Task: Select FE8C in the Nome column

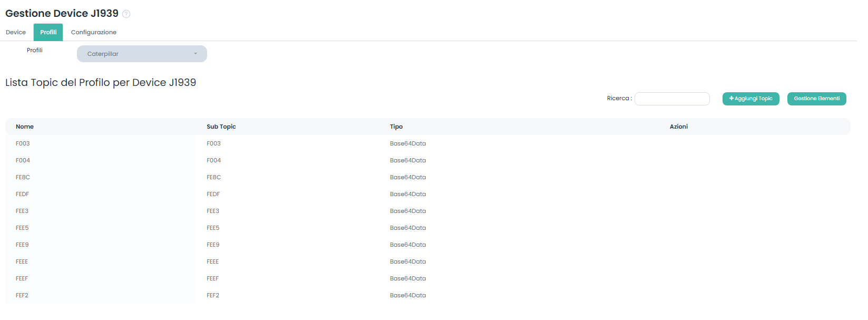Action: pyautogui.click(x=23, y=177)
